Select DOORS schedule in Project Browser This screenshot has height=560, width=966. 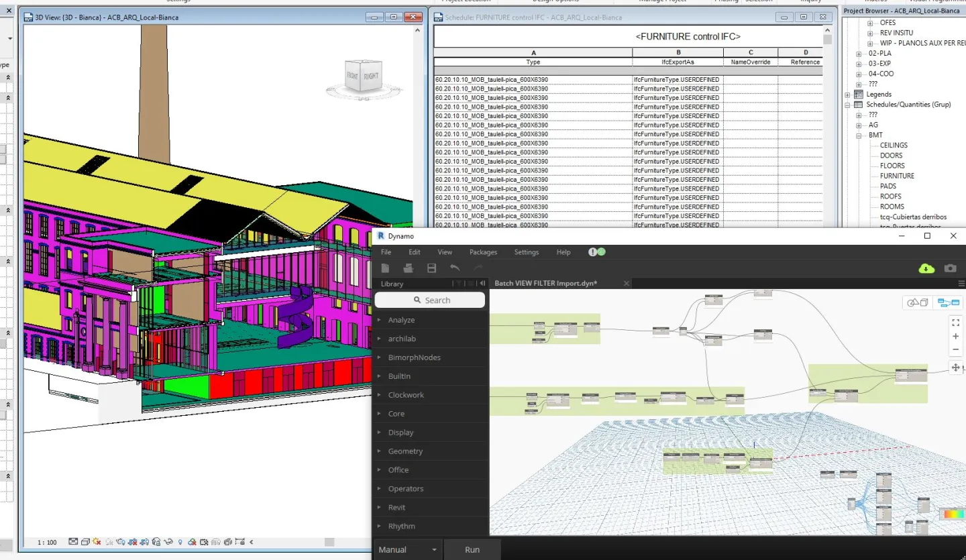coord(891,156)
